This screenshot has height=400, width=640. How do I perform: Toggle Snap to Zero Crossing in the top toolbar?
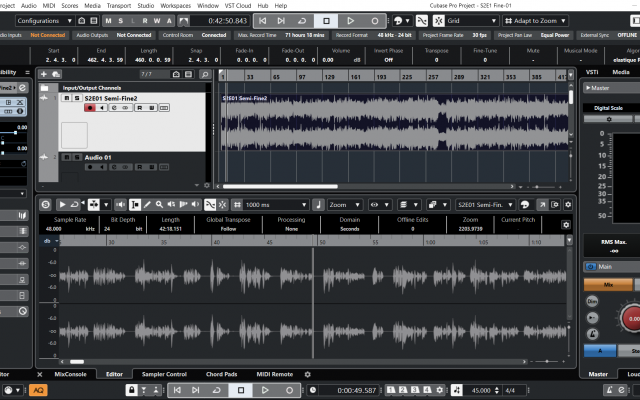[x=422, y=21]
